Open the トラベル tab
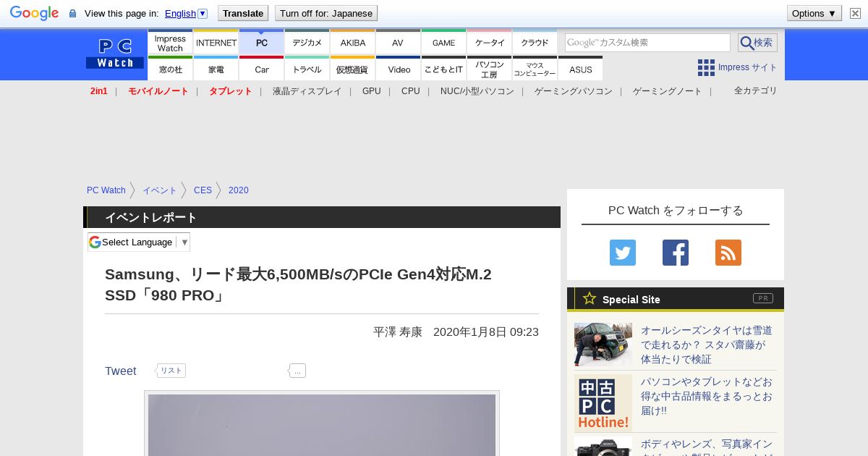 pyautogui.click(x=307, y=69)
